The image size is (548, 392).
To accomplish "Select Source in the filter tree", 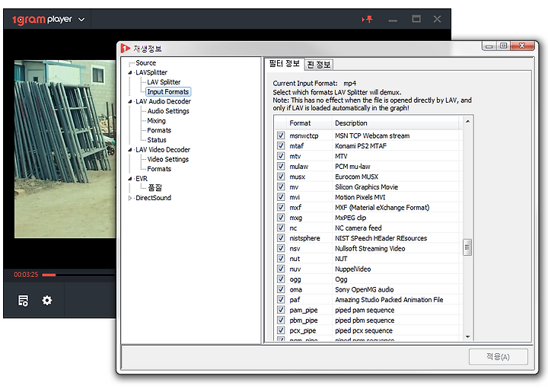I will point(145,63).
